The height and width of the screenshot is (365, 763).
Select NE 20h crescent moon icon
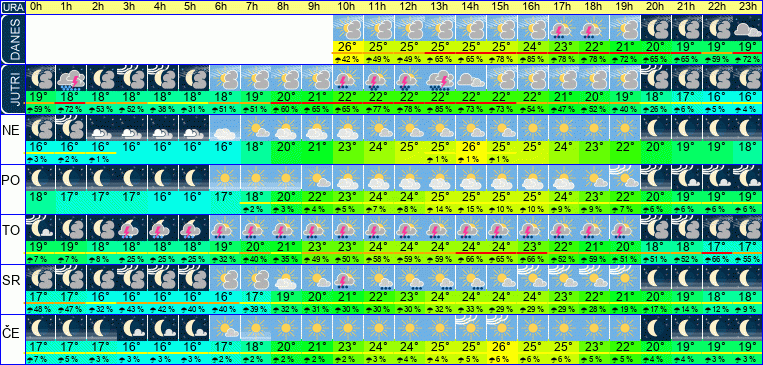(x=656, y=128)
